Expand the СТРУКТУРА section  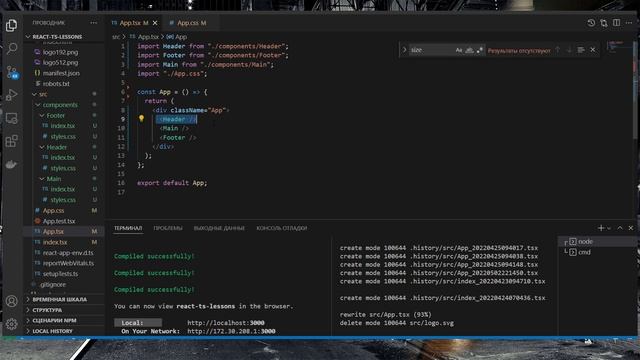(64, 310)
